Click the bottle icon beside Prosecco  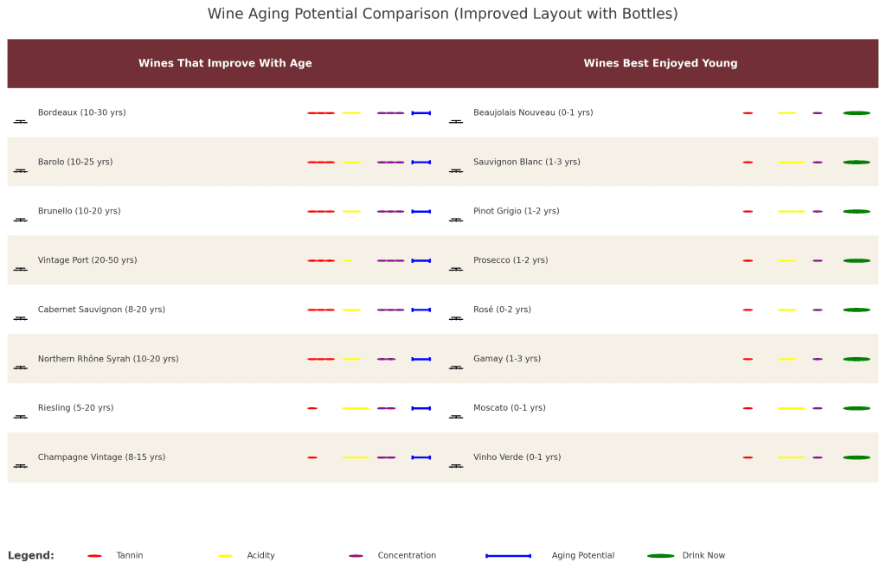coord(456,269)
